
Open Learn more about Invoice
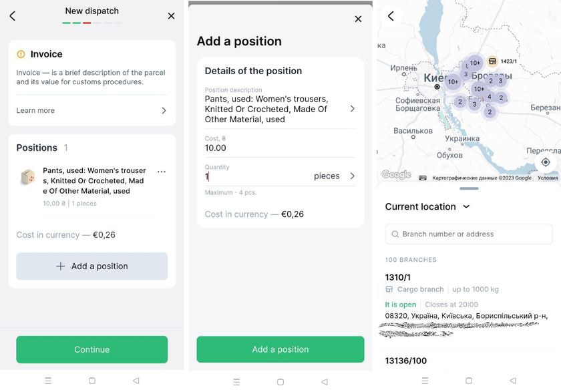point(91,111)
